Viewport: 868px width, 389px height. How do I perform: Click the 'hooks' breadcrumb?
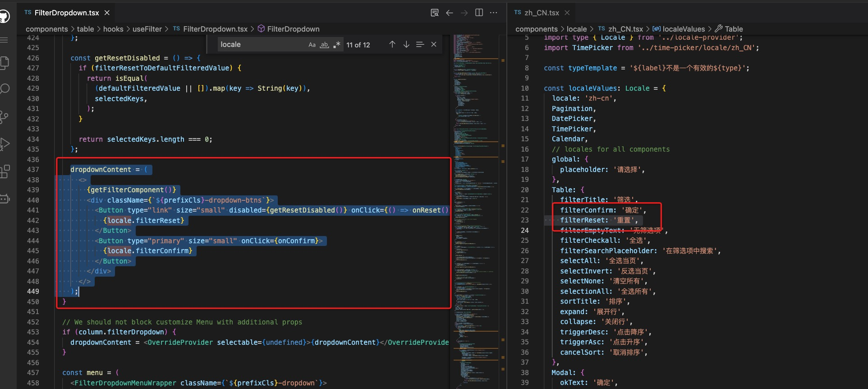[113, 29]
